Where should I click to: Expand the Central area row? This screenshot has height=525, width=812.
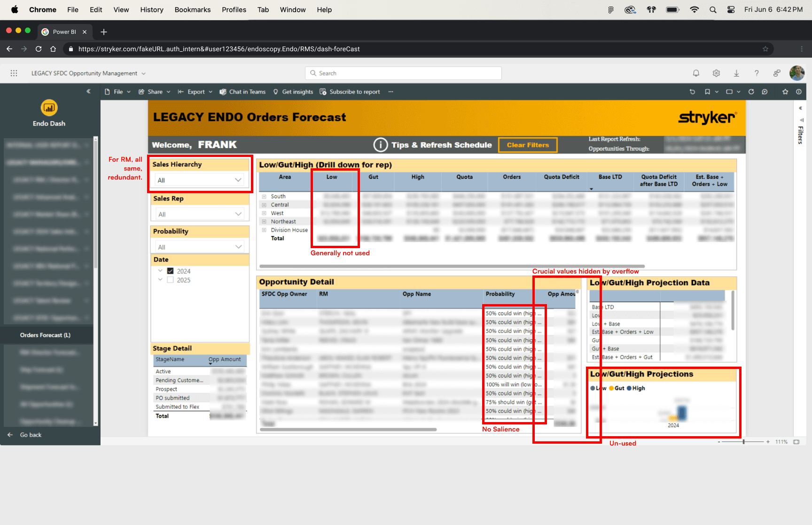coord(264,205)
